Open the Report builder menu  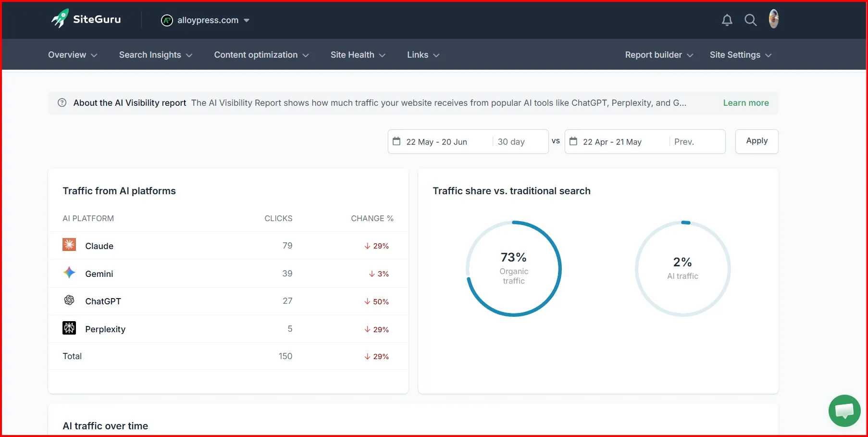point(659,55)
